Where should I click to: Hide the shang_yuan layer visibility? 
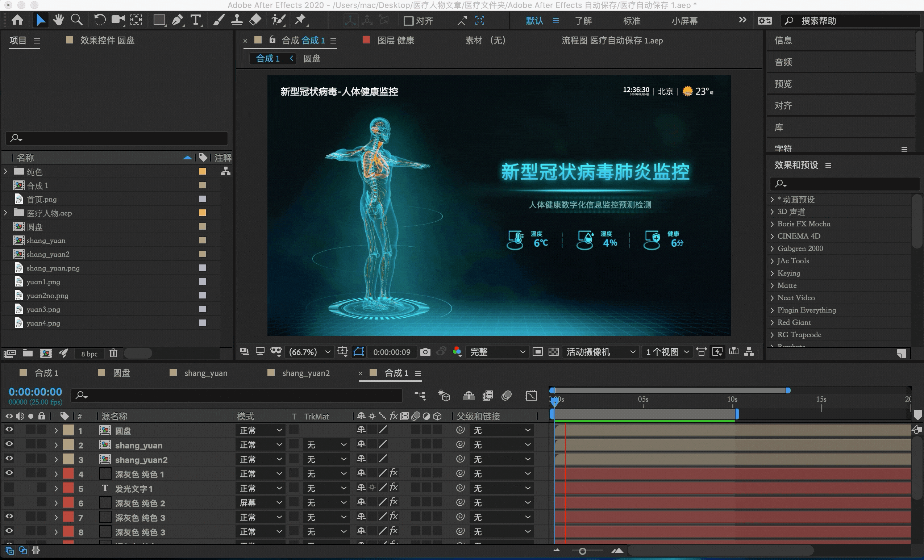tap(9, 444)
